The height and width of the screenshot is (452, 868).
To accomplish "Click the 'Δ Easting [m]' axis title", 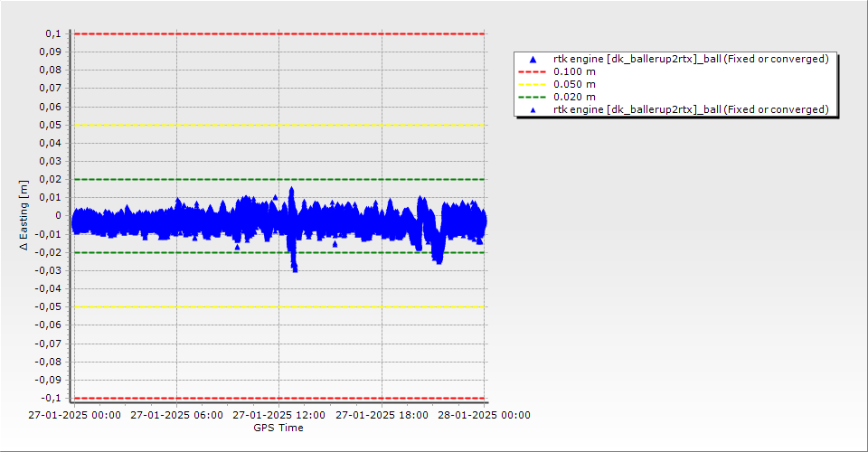I will [x=24, y=215].
